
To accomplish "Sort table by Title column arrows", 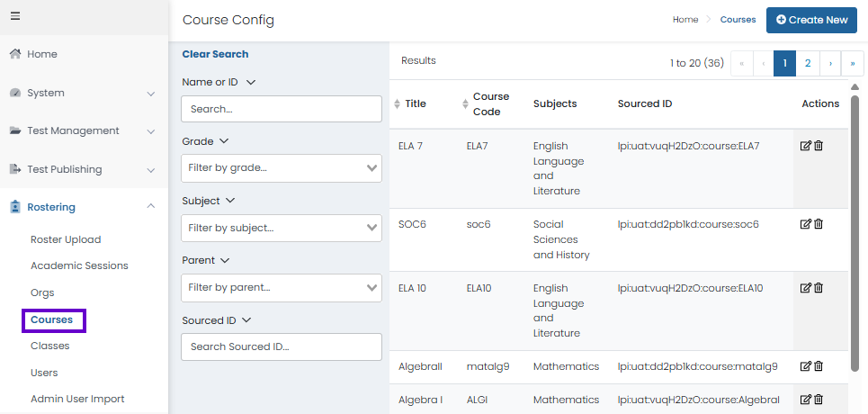I will (397, 103).
